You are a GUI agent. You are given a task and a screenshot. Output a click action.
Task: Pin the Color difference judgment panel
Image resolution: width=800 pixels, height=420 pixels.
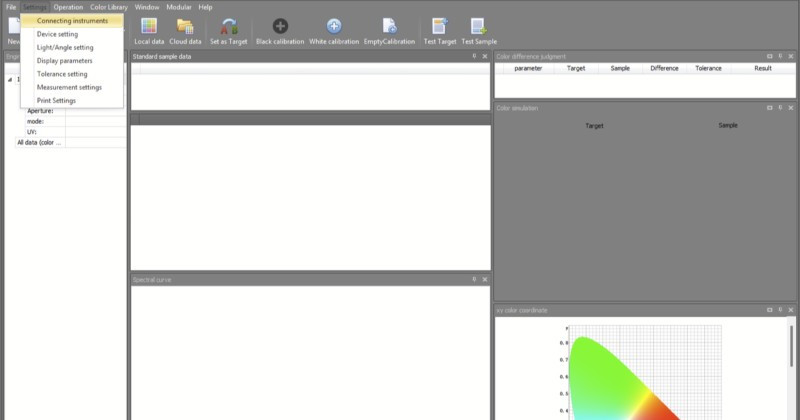tap(780, 57)
